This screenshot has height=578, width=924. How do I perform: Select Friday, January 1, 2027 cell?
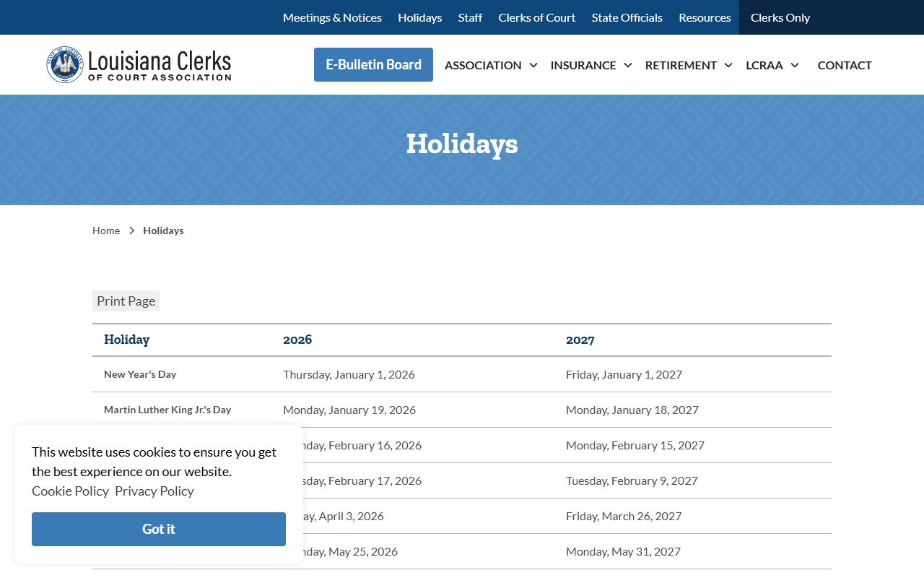[x=624, y=374]
